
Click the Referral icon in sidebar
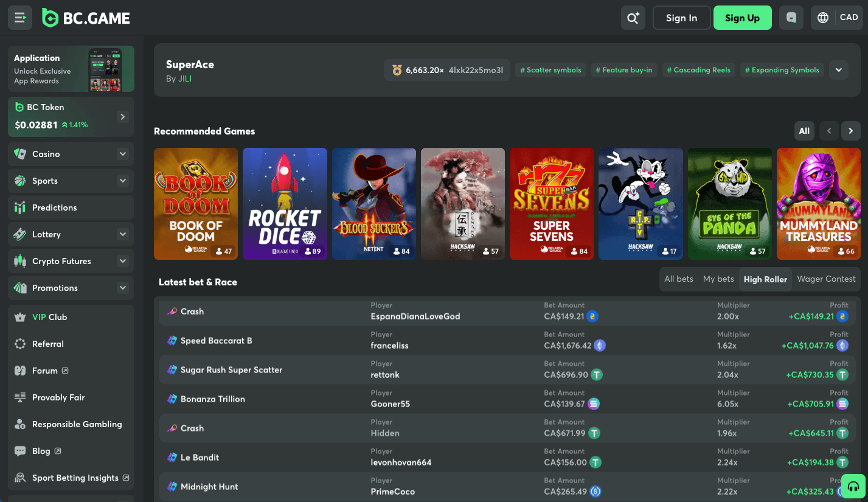coord(20,344)
